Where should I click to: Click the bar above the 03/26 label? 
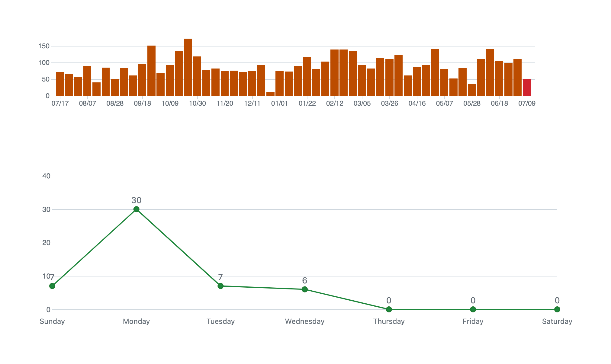tap(389, 77)
